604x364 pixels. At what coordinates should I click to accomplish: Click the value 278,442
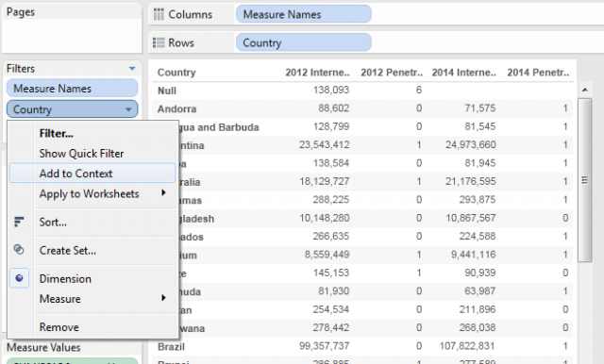coord(331,327)
